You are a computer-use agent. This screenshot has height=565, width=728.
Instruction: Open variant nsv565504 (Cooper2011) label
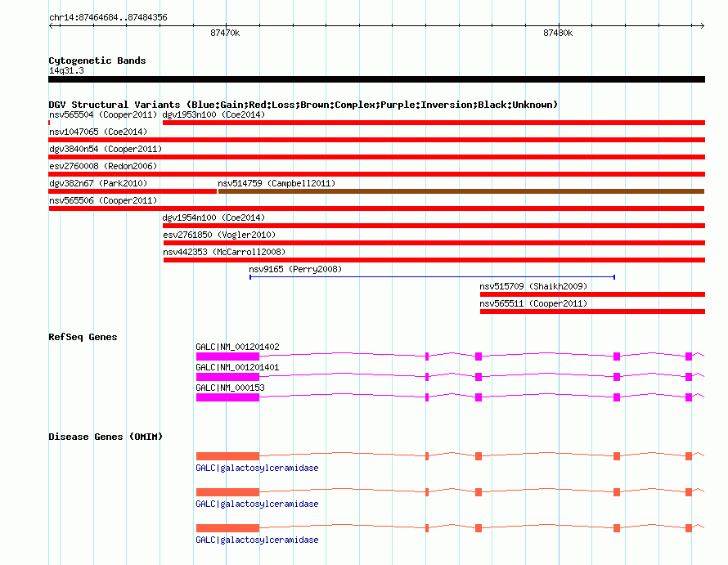(104, 114)
